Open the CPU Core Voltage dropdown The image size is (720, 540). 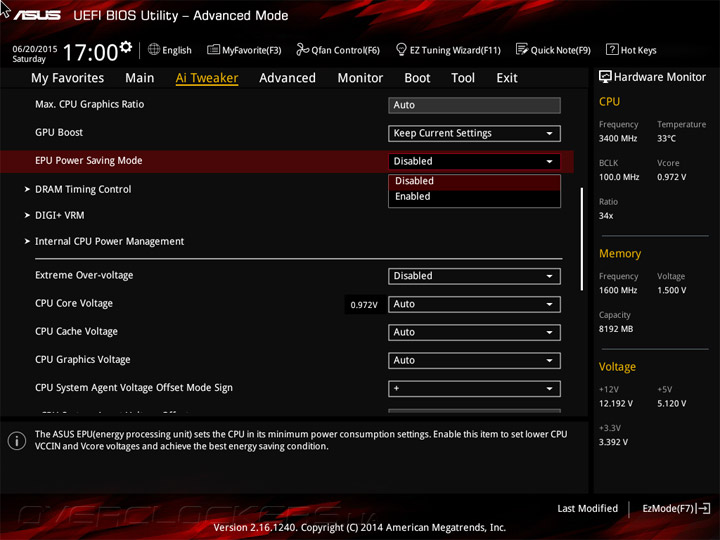coord(474,304)
